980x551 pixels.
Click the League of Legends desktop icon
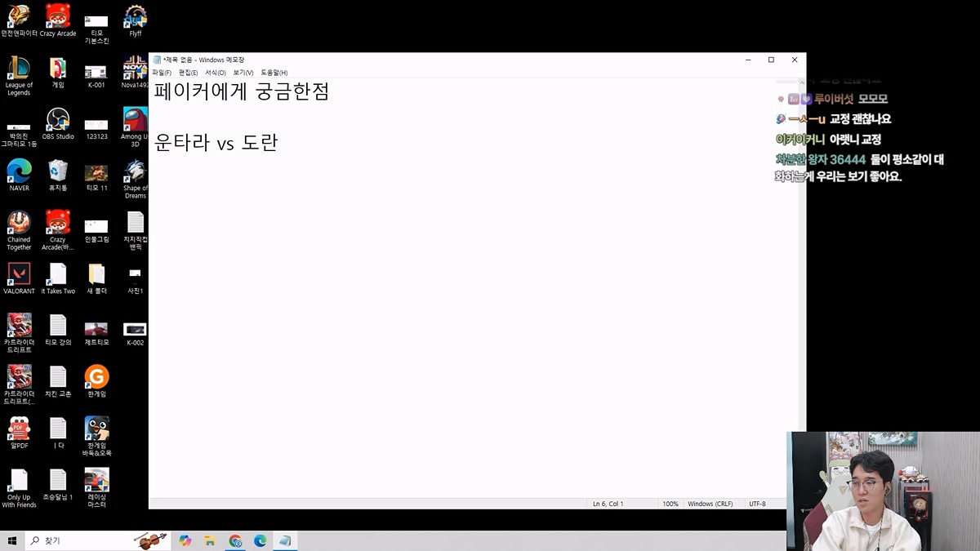coord(19,69)
